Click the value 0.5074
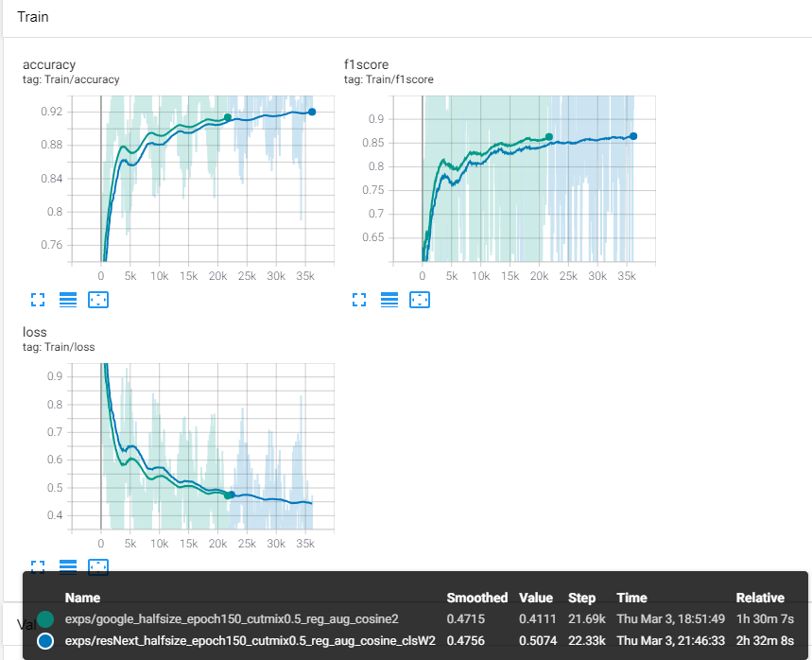 [x=538, y=641]
